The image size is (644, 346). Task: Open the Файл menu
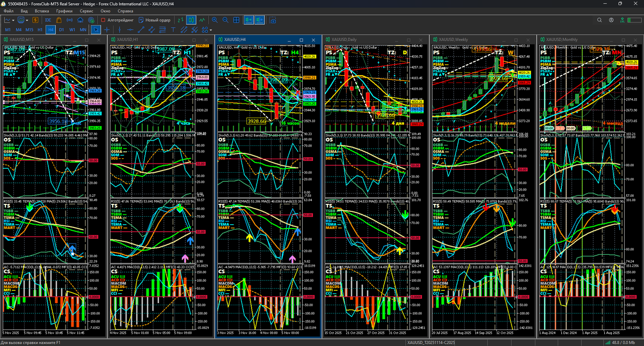[9, 11]
